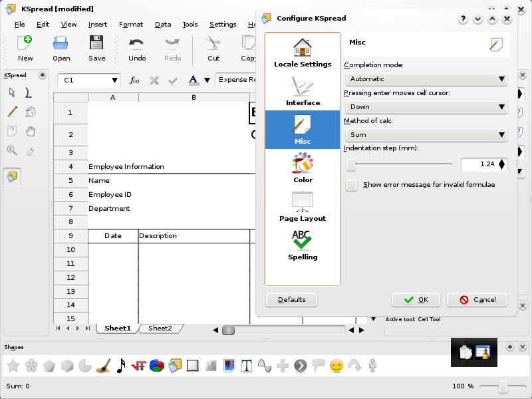Insert the smiley face shape
The image size is (532, 399).
(336, 366)
